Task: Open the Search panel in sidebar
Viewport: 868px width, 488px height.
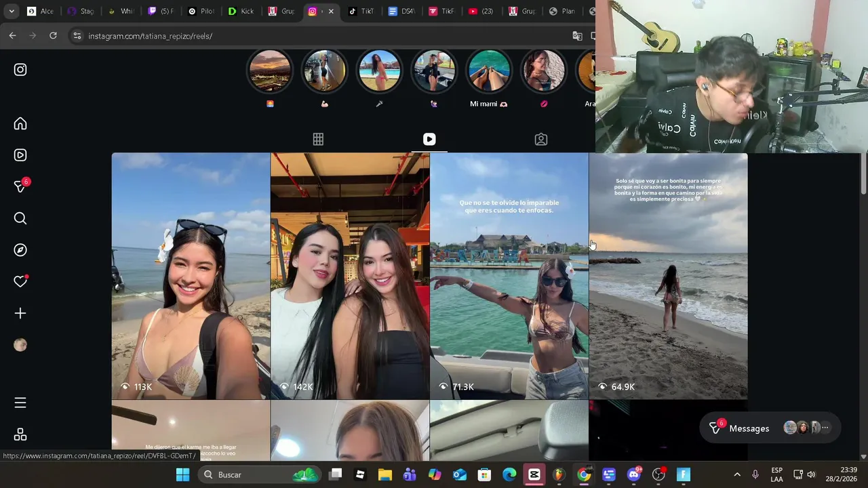Action: (x=20, y=218)
